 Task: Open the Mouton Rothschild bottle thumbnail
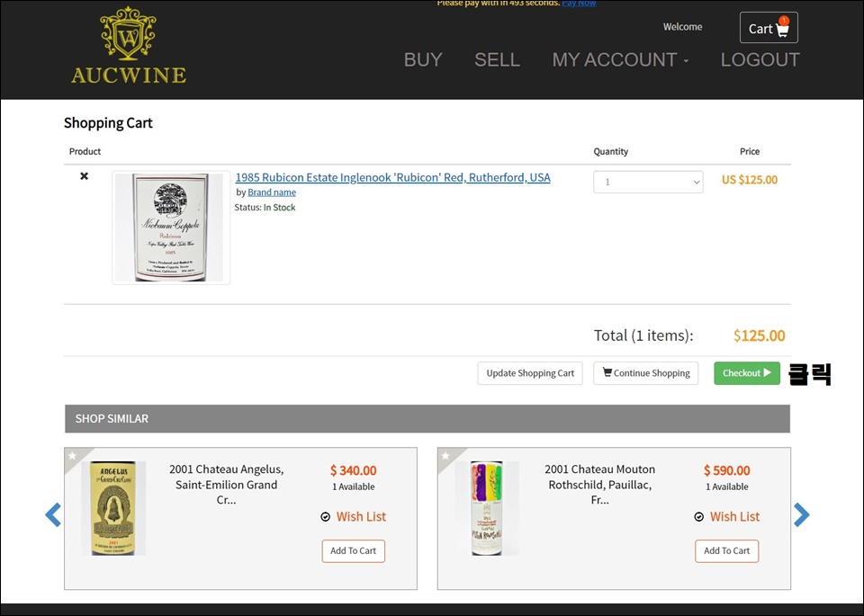point(487,508)
